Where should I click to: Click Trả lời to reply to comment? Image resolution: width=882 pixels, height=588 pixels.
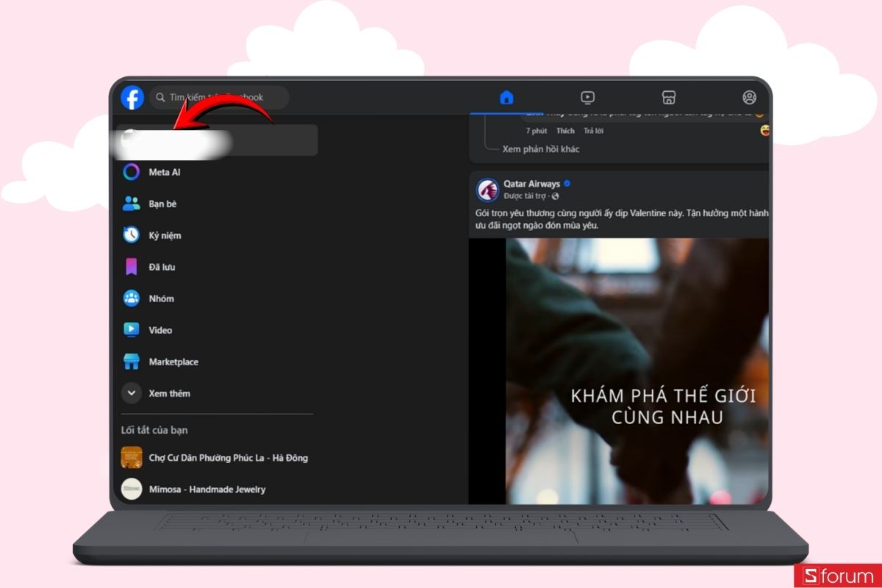point(593,131)
